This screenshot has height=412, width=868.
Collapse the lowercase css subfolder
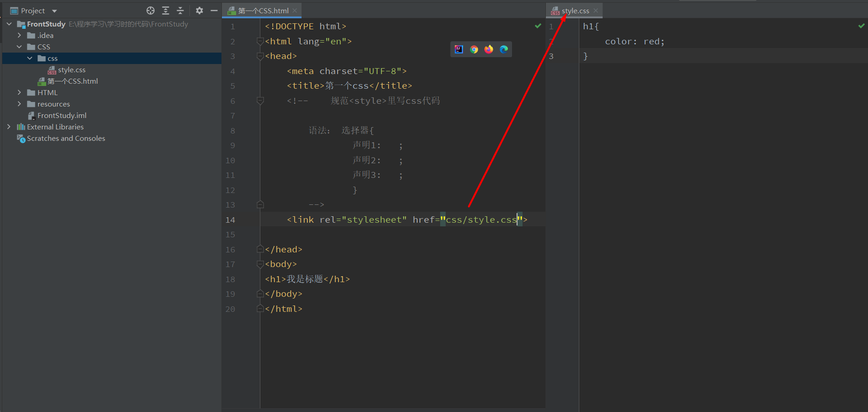pyautogui.click(x=30, y=58)
